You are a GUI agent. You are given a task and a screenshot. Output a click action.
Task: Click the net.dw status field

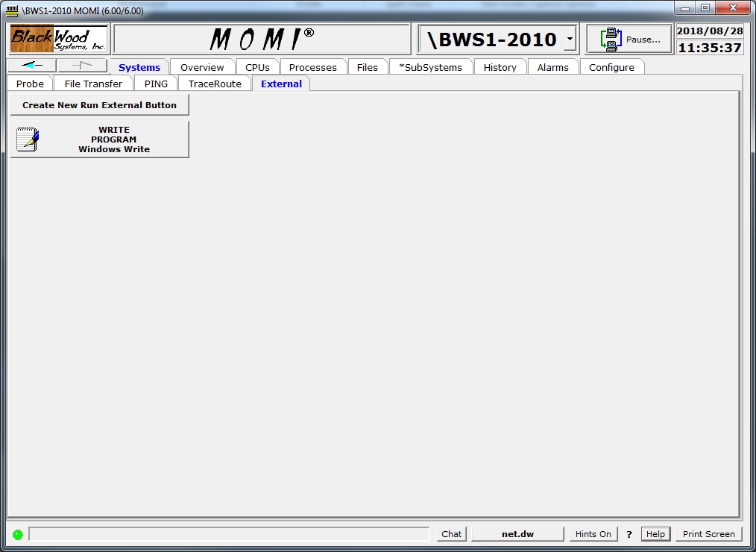[518, 534]
